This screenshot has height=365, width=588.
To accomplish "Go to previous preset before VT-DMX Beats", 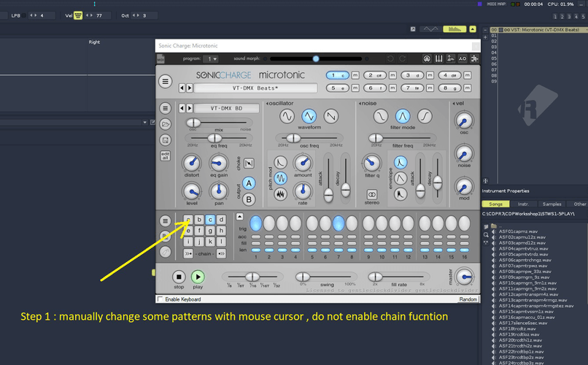I will point(182,88).
